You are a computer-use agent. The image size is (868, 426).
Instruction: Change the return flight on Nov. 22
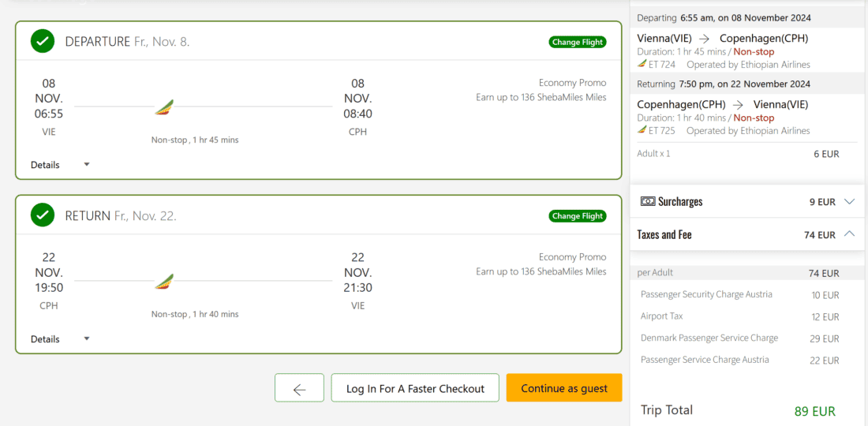coord(578,216)
